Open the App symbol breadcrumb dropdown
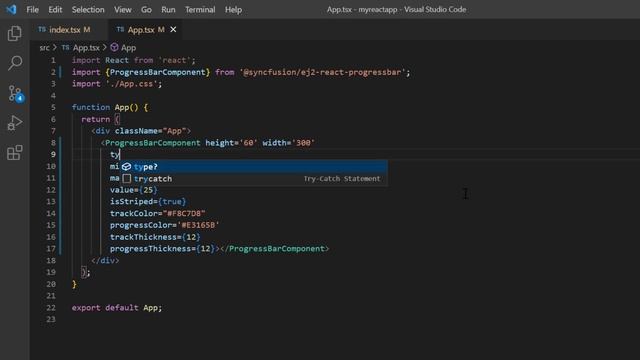 coord(128,48)
